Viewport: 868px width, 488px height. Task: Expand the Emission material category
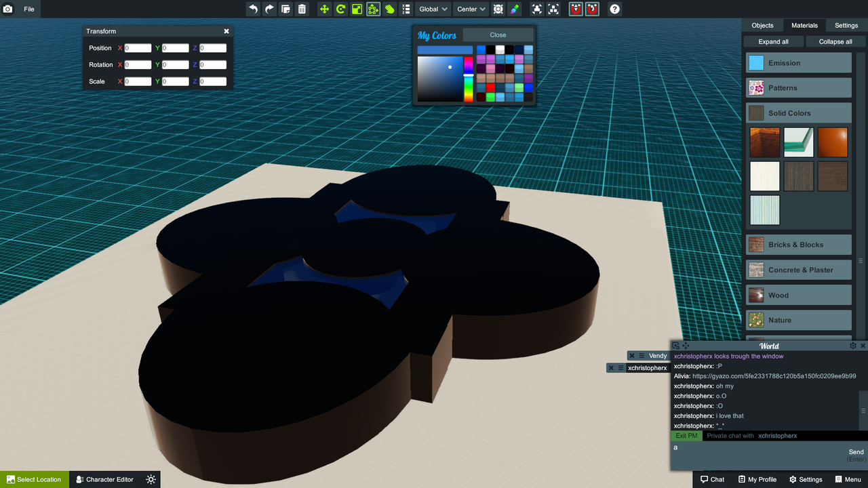point(799,63)
